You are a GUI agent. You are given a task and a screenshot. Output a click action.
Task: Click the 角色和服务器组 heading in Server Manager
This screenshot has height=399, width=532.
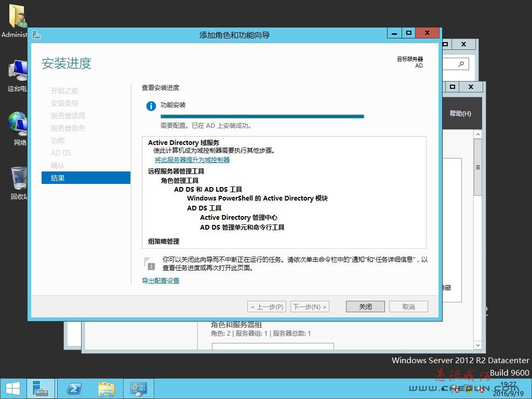[x=236, y=325]
